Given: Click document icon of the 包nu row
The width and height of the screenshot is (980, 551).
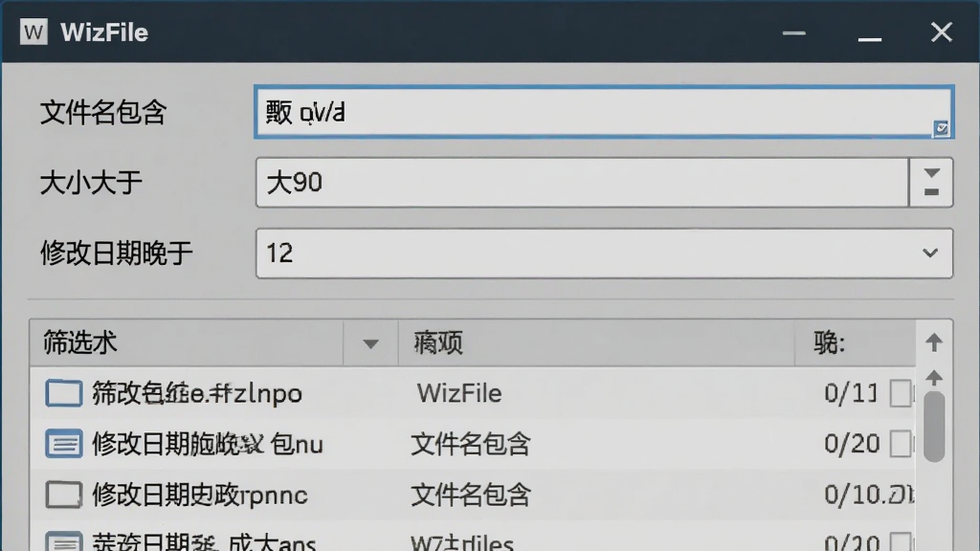Looking at the screenshot, I should [x=64, y=444].
